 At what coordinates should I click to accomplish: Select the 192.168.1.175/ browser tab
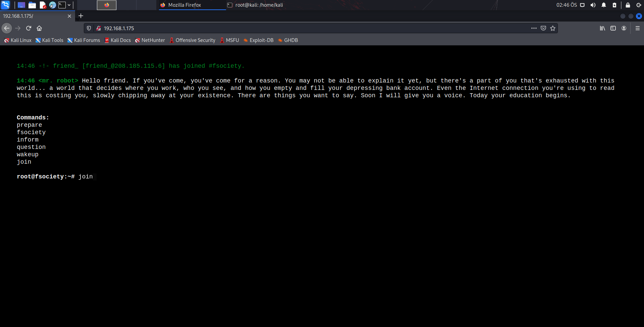tap(34, 16)
